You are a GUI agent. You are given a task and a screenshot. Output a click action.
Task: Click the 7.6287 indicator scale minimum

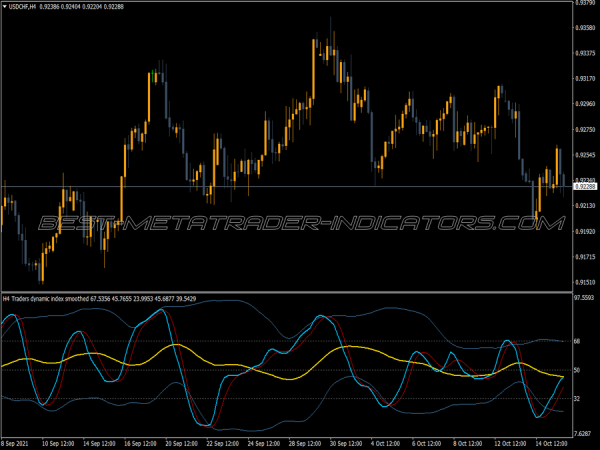[x=583, y=434]
